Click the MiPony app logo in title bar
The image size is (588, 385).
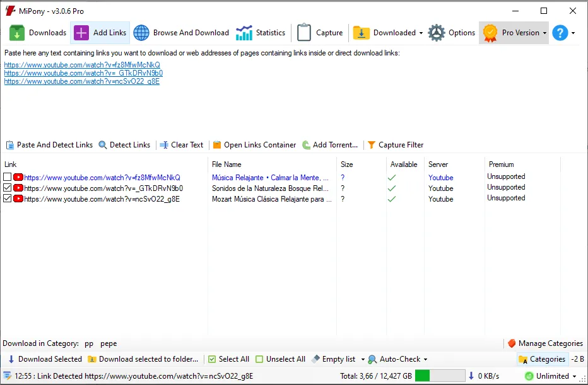point(11,11)
